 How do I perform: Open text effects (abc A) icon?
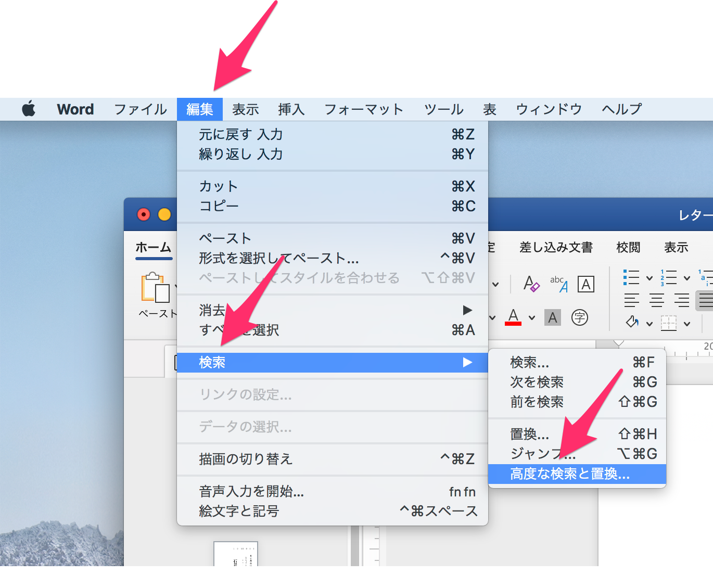(559, 284)
